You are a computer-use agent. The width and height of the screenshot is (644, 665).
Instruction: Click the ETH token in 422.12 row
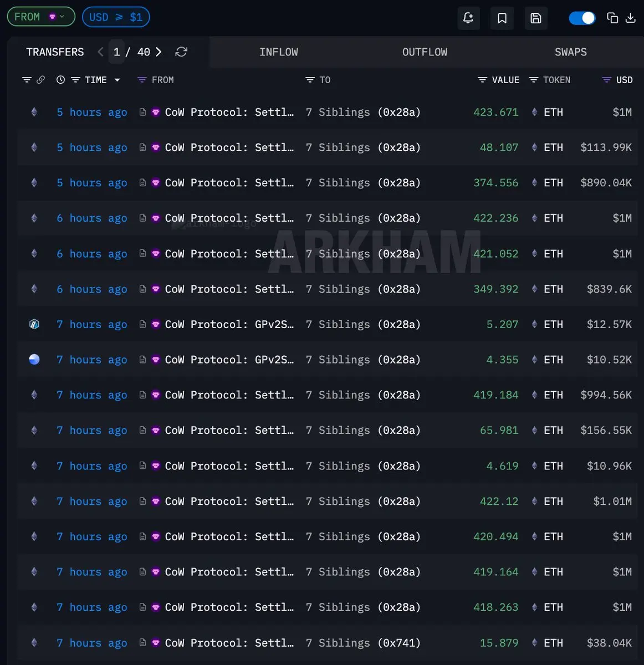pyautogui.click(x=553, y=501)
